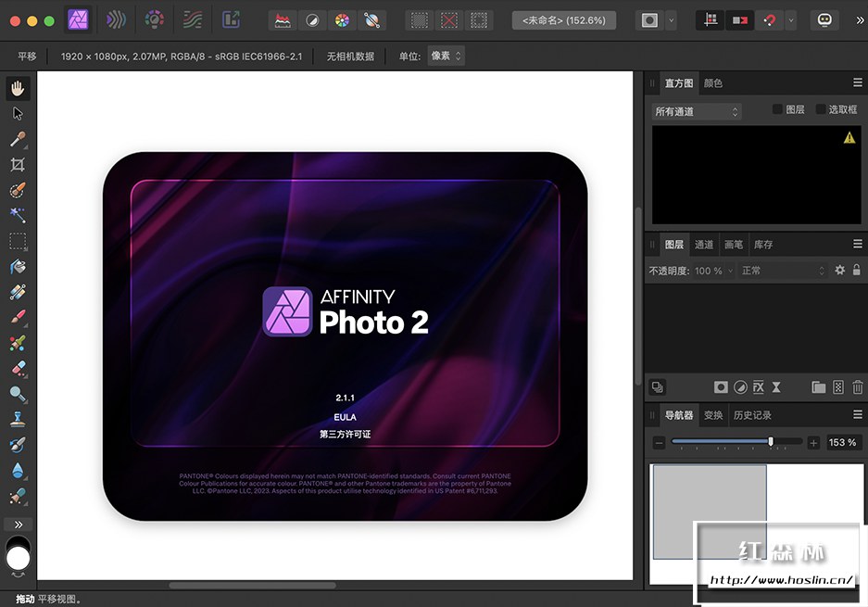The width and height of the screenshot is (868, 607).
Task: Activate the Flood Select magic wand tool
Action: coord(18,215)
